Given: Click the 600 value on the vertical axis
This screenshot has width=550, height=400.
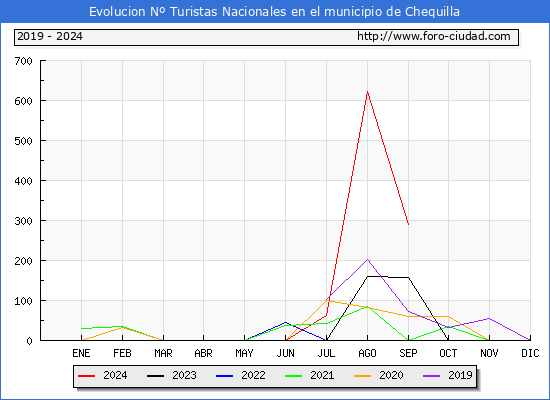Looking at the screenshot, I should tap(24, 101).
